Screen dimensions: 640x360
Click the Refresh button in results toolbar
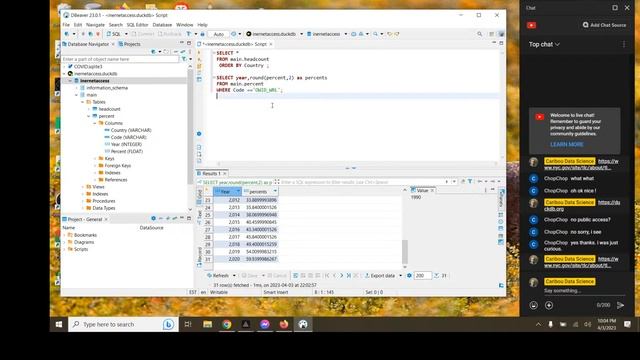217,276
